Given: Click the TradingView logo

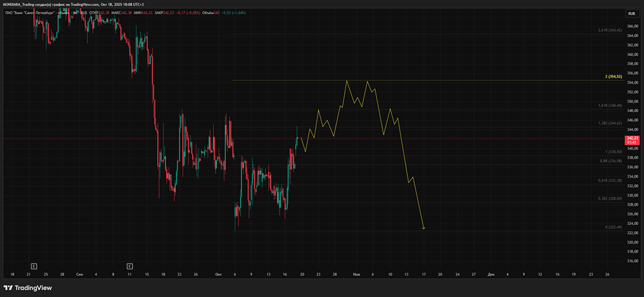Looking at the screenshot, I should click(x=28, y=288).
